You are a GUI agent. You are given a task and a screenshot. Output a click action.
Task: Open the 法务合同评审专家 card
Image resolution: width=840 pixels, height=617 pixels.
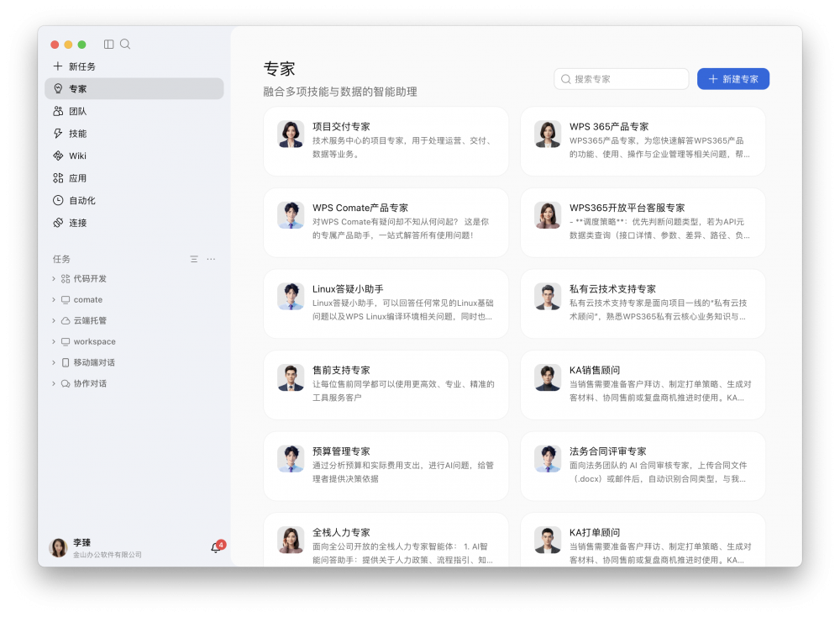click(x=643, y=466)
